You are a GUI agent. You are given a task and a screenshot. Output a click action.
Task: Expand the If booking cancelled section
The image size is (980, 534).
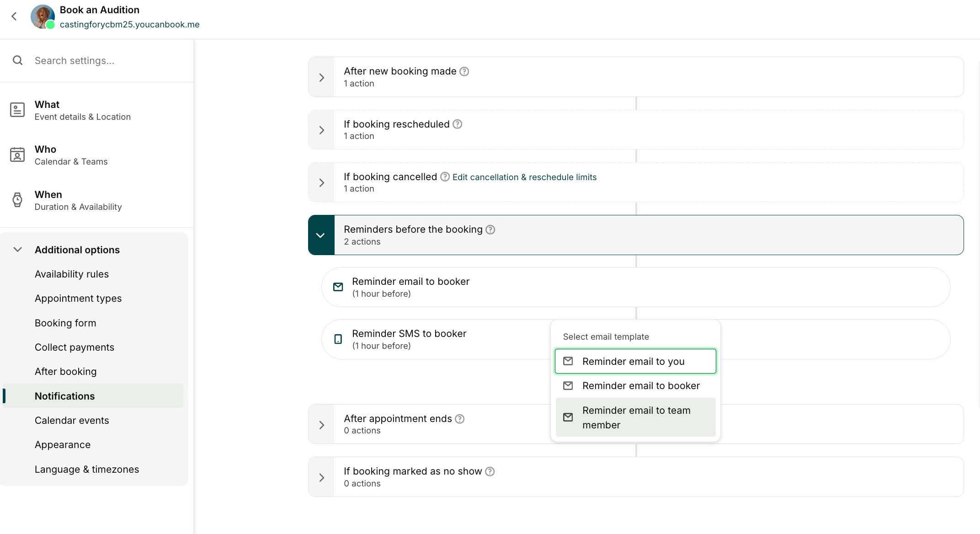point(321,182)
